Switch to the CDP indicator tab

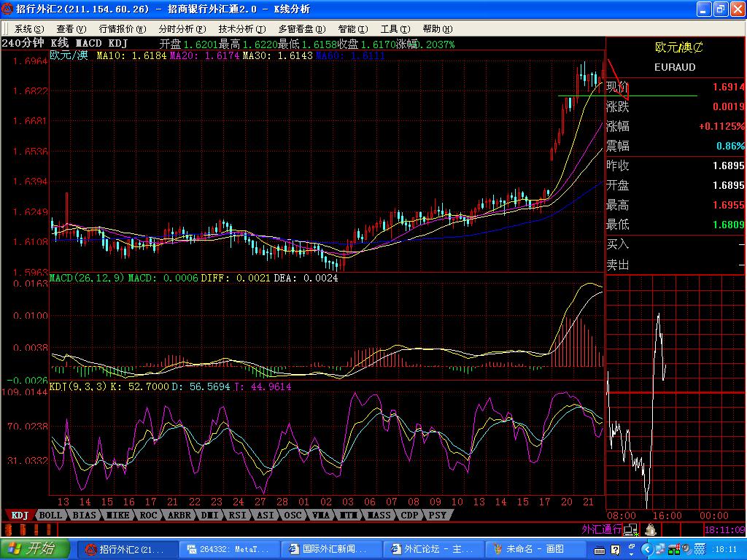pos(409,516)
